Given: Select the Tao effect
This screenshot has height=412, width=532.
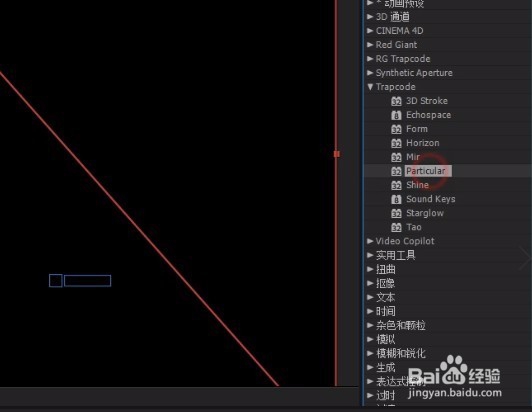Looking at the screenshot, I should pyautogui.click(x=414, y=227).
